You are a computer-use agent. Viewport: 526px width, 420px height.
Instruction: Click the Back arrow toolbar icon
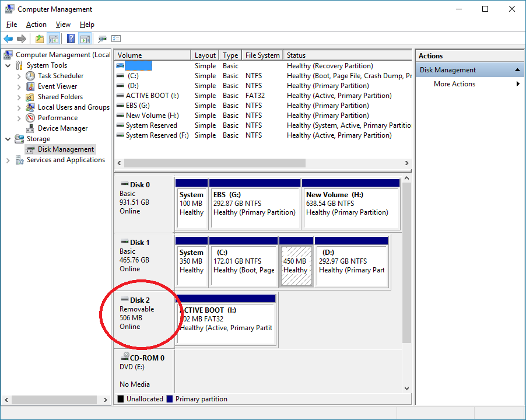tap(8, 39)
